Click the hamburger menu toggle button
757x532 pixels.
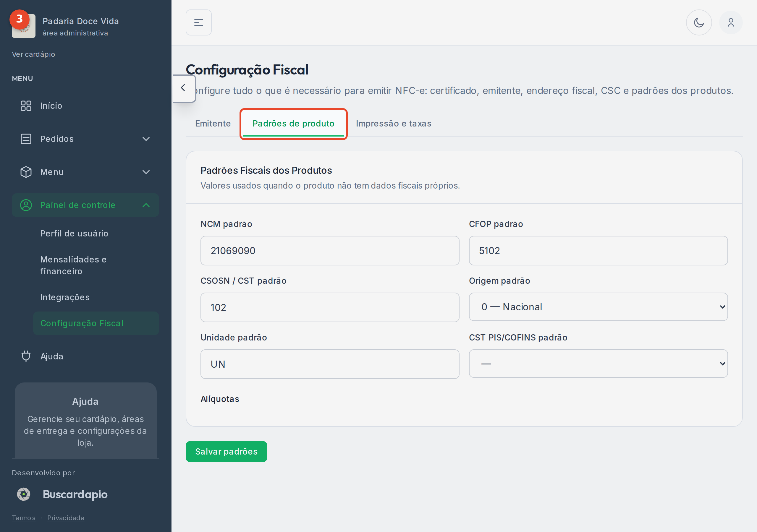pyautogui.click(x=198, y=22)
